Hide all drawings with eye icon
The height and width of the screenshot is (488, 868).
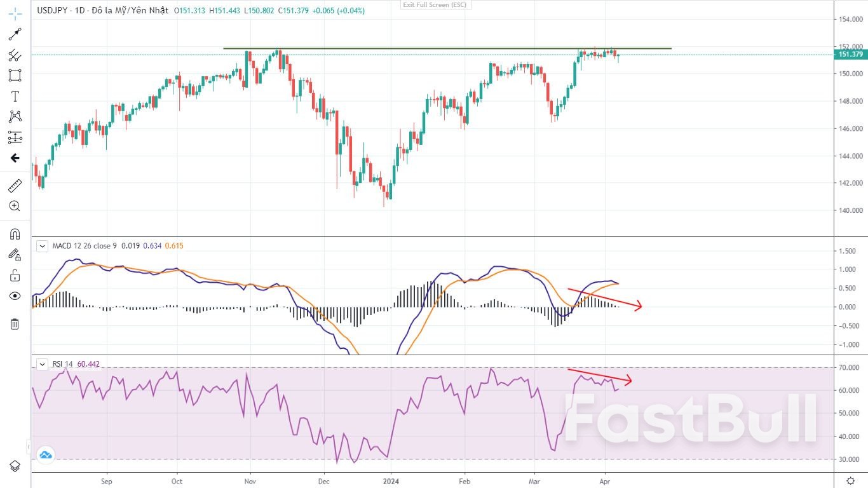pos(15,296)
